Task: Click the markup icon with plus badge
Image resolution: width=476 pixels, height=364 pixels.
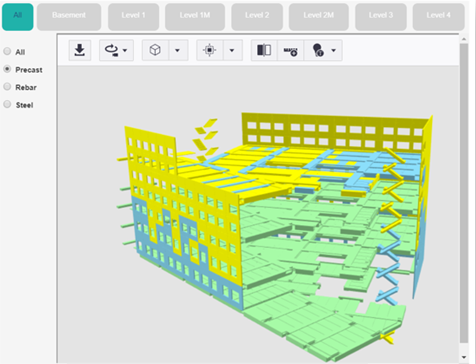Action: [290, 50]
